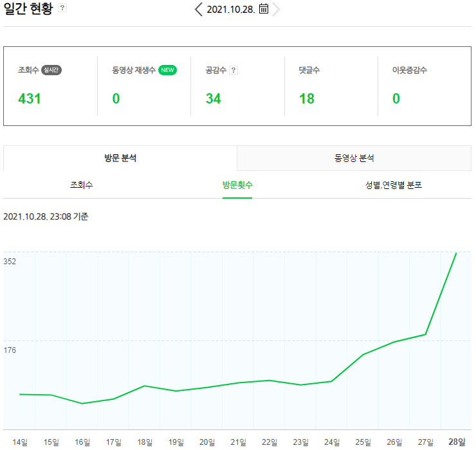Image resolution: width=476 pixels, height=450 pixels.
Task: Select the 방문횟수 sub-tab
Action: pyautogui.click(x=237, y=184)
